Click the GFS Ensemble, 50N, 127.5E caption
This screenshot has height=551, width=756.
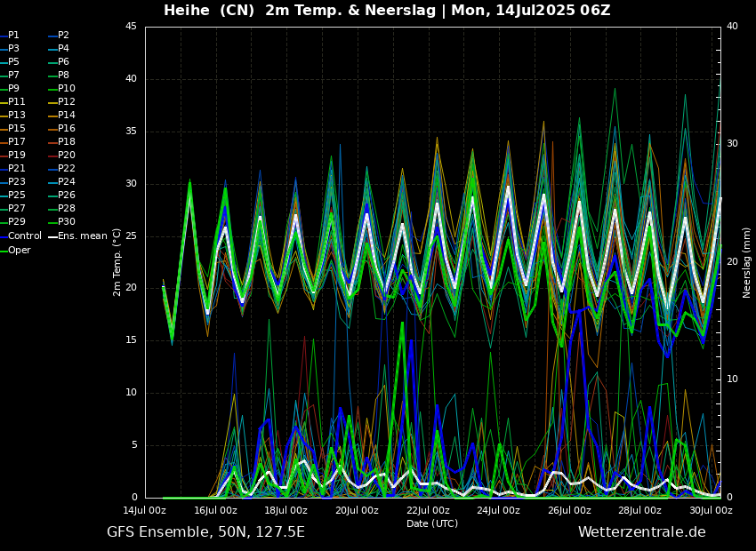[205, 532]
